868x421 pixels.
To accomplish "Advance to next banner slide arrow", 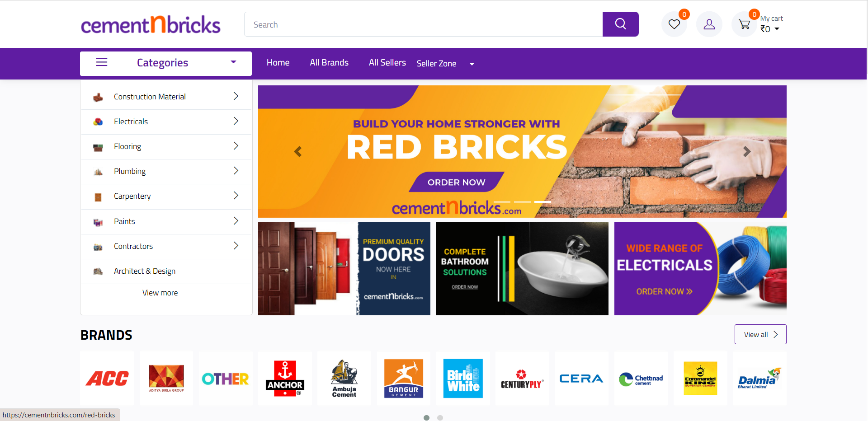I will click(x=747, y=152).
